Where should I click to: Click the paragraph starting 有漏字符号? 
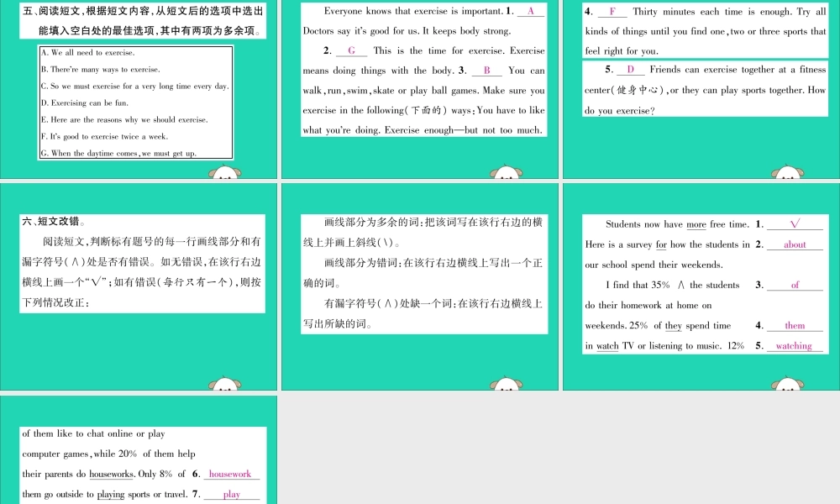coord(423,313)
